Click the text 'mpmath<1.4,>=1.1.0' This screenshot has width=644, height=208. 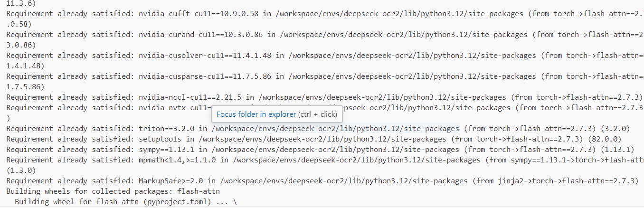coord(177,160)
